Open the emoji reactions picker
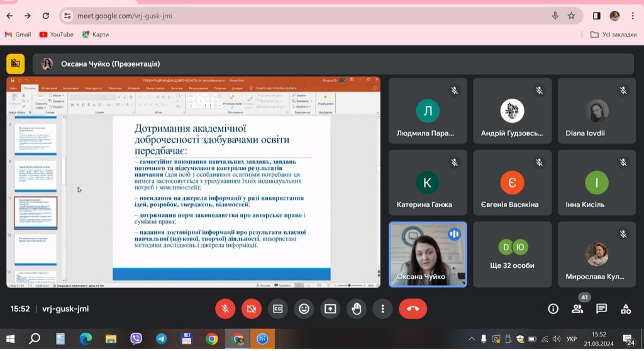644x351 pixels. [304, 308]
